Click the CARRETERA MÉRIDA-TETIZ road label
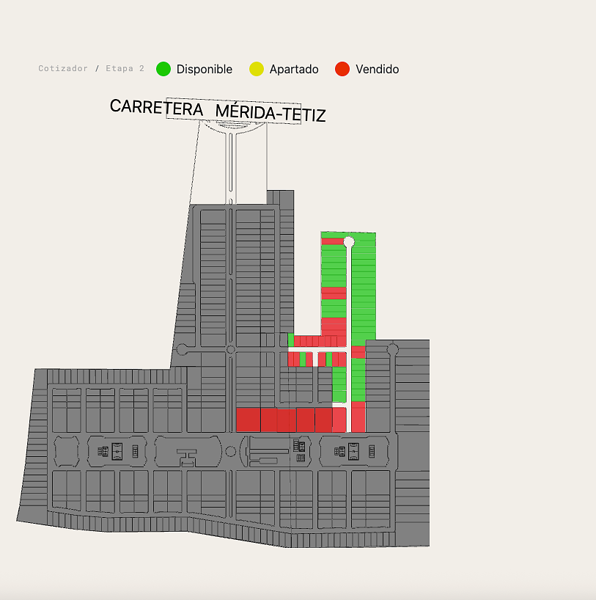Screen dimensions: 596x600 click(x=218, y=111)
